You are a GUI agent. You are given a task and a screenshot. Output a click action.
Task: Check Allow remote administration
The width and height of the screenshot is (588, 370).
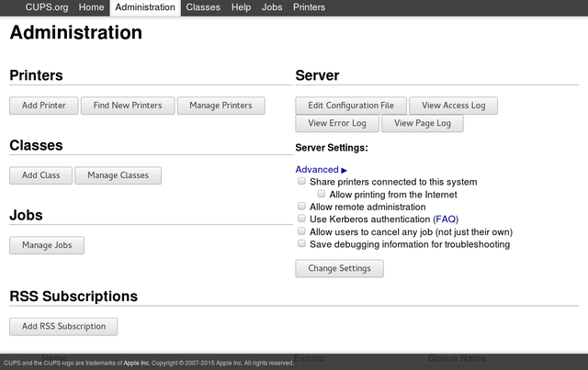coord(301,207)
